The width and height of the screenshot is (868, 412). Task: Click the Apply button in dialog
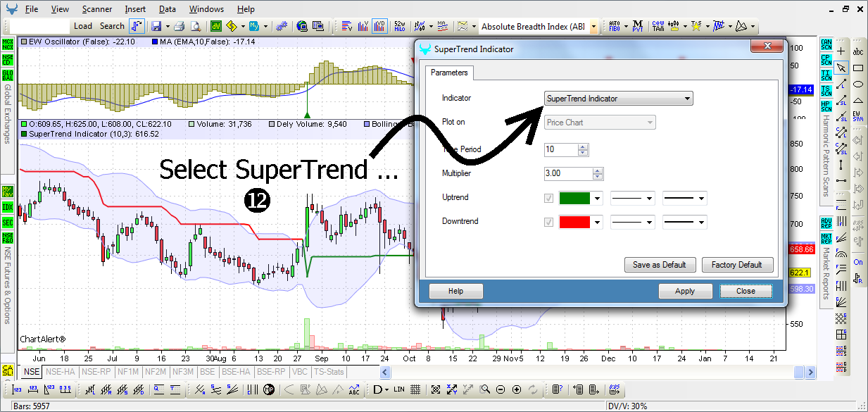pyautogui.click(x=685, y=291)
